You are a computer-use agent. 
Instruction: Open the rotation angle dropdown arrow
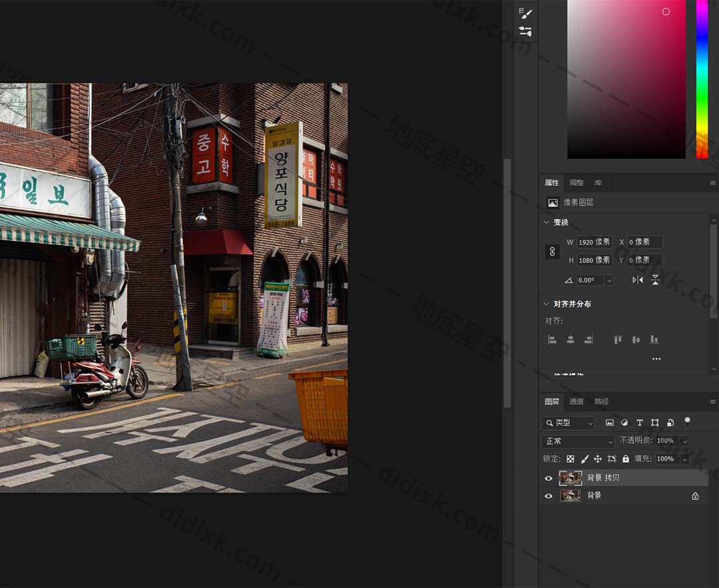609,280
